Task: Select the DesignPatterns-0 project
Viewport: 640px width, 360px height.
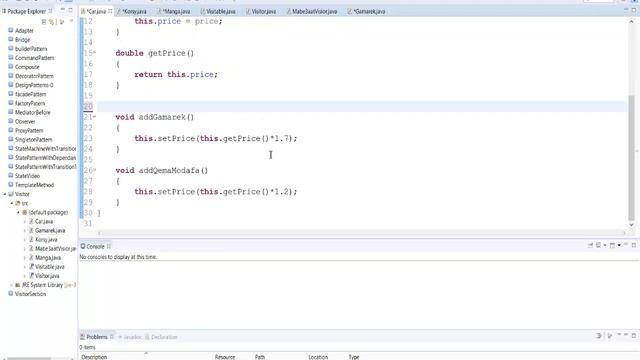Action: click(34, 85)
